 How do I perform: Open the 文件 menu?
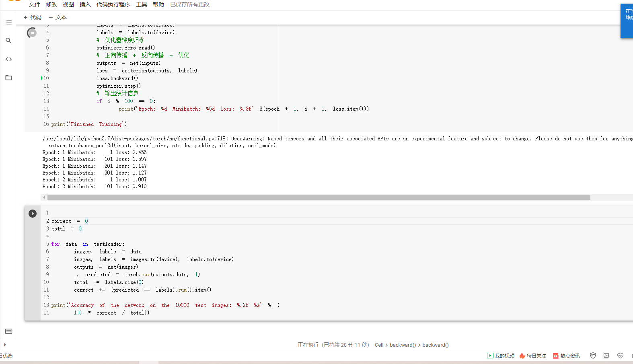click(x=35, y=4)
